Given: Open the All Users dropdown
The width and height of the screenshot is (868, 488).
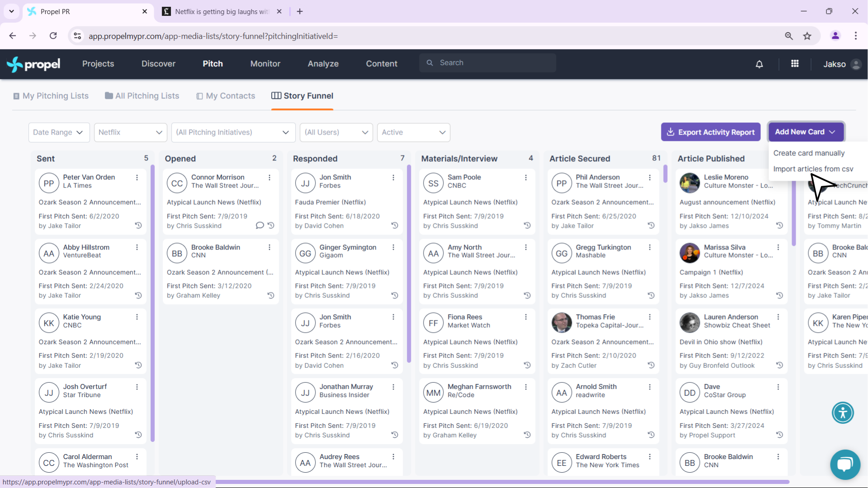Looking at the screenshot, I should pos(336,132).
